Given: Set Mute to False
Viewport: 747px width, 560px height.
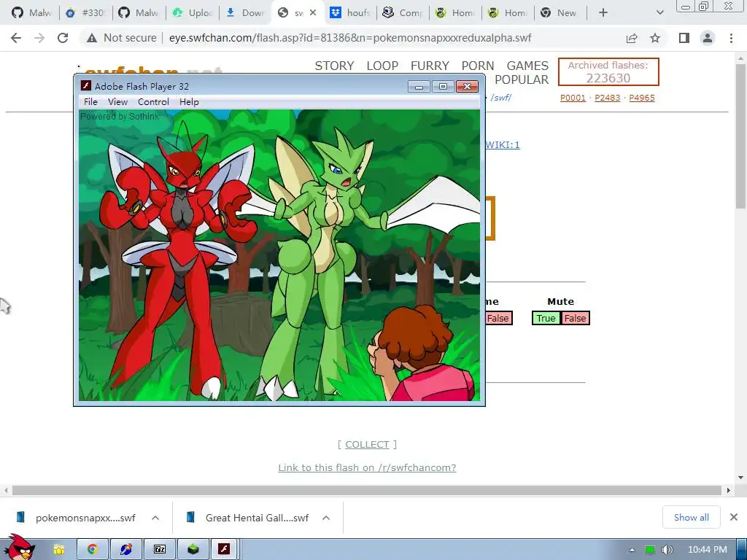Looking at the screenshot, I should [575, 318].
